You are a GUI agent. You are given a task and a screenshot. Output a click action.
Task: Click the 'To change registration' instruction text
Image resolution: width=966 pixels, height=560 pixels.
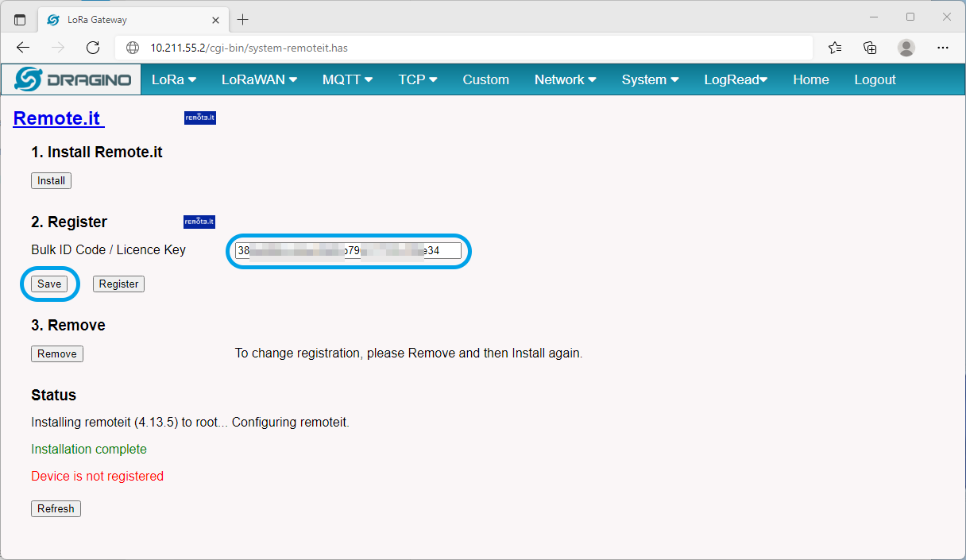coord(408,353)
